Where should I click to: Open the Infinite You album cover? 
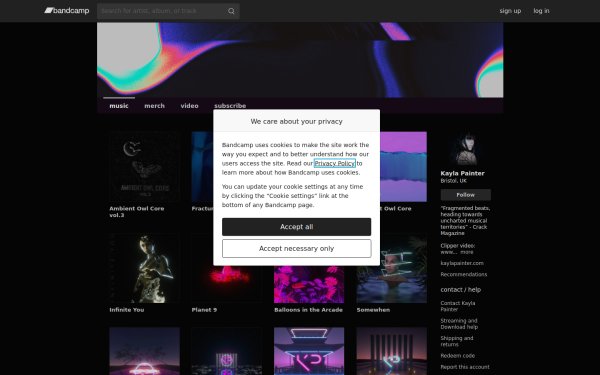(144, 268)
